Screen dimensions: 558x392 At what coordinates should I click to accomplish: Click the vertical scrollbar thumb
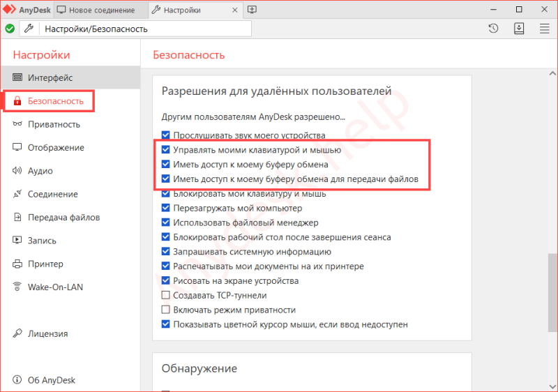click(x=552, y=293)
